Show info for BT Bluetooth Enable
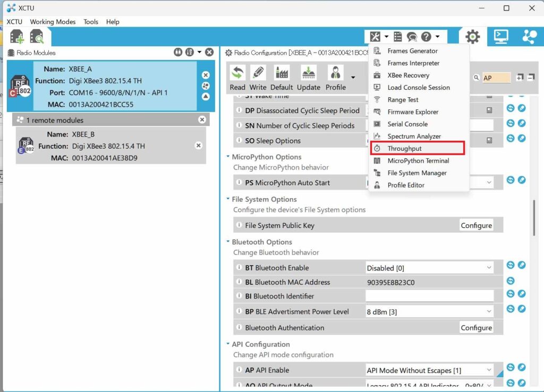Screen dimensions: 544x392 (239, 267)
